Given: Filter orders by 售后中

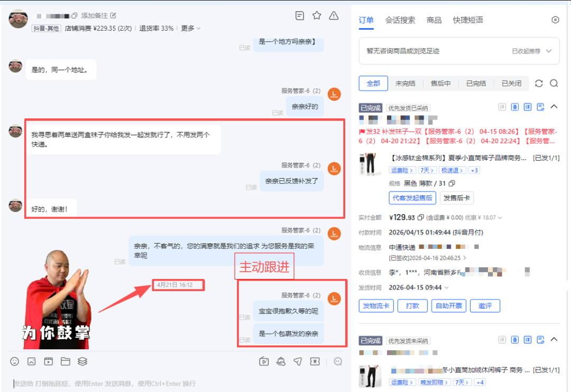Looking at the screenshot, I should pyautogui.click(x=440, y=83).
